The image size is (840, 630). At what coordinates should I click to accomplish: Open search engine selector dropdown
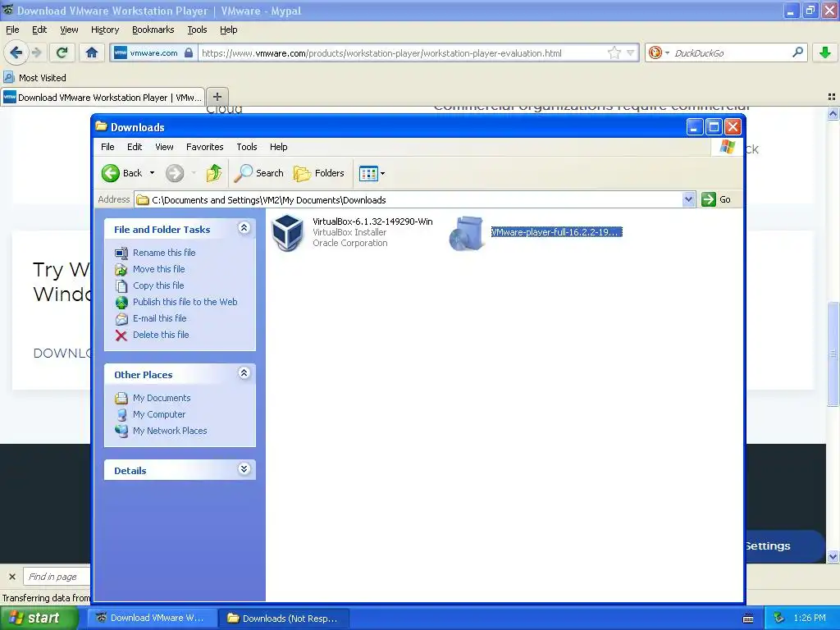[x=668, y=52]
